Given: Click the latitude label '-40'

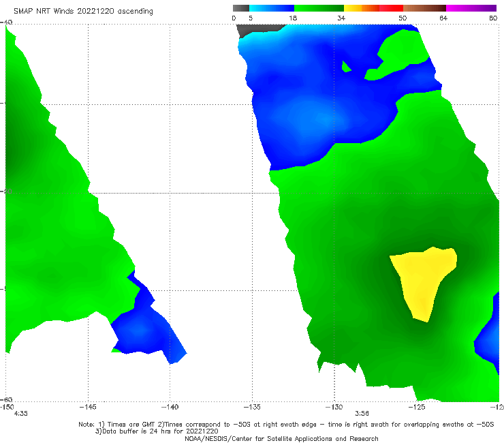Looking at the screenshot, I should point(6,22).
